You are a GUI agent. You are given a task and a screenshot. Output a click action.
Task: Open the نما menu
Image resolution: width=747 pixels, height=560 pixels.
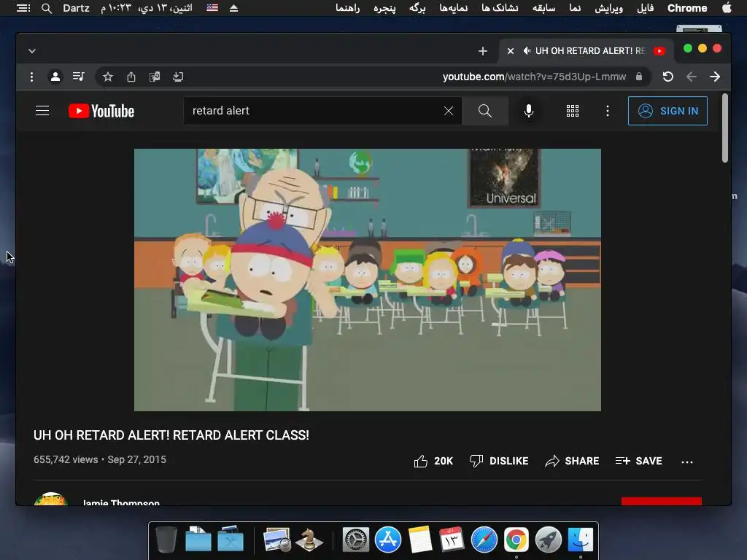[575, 8]
